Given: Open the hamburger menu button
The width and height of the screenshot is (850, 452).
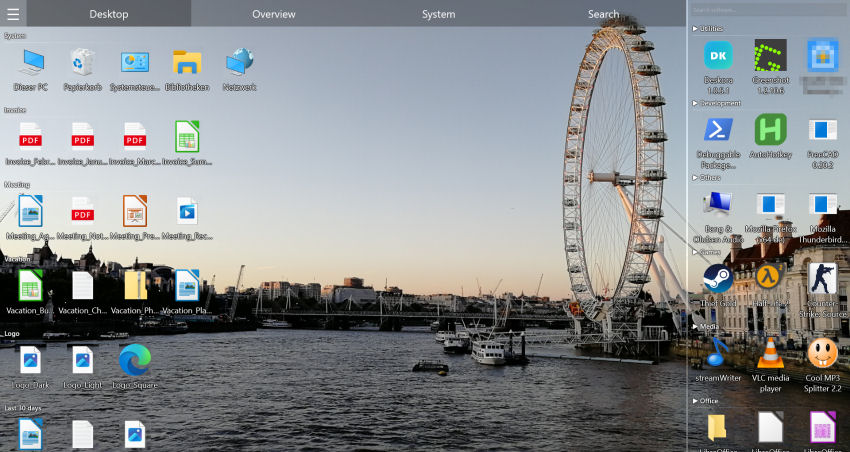Looking at the screenshot, I should pyautogui.click(x=13, y=14).
